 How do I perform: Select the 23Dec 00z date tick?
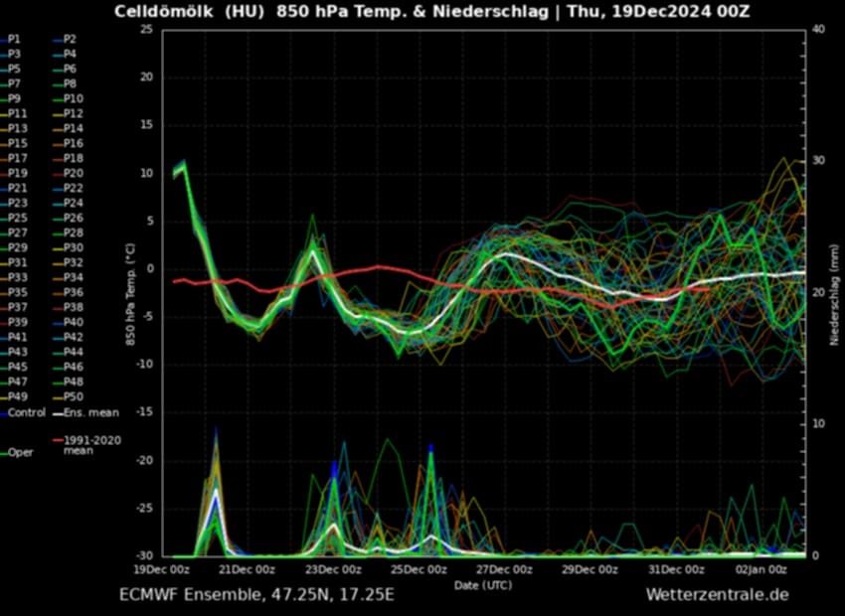click(x=333, y=569)
